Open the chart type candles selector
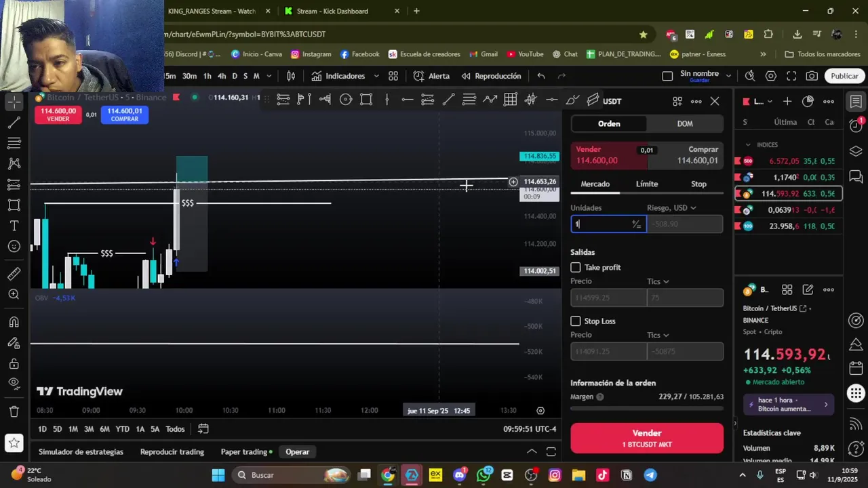The image size is (868, 488). click(291, 76)
